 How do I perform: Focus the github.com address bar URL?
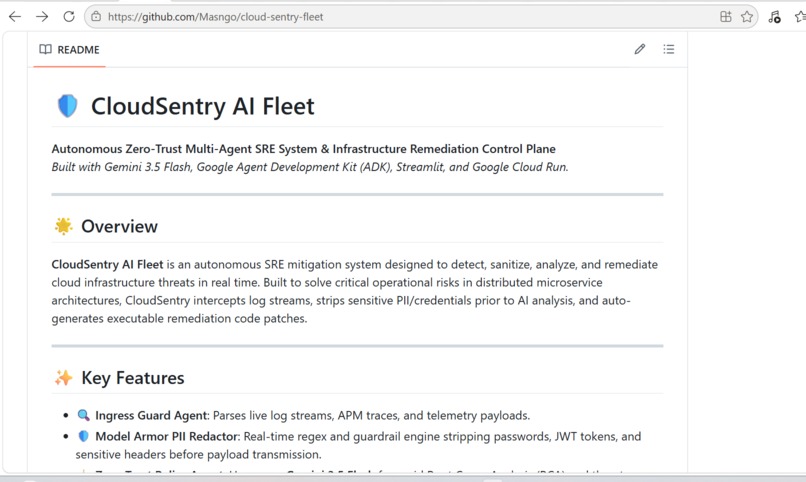click(215, 17)
